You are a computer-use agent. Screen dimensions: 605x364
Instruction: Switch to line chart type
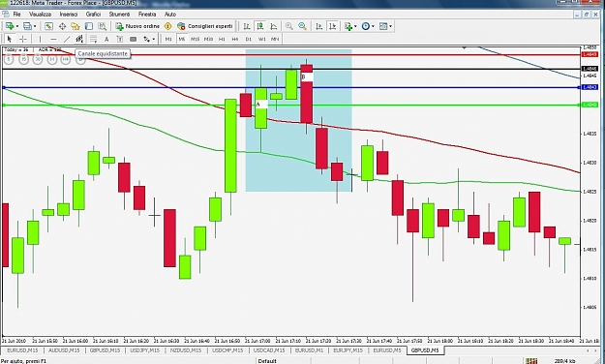[x=274, y=26]
